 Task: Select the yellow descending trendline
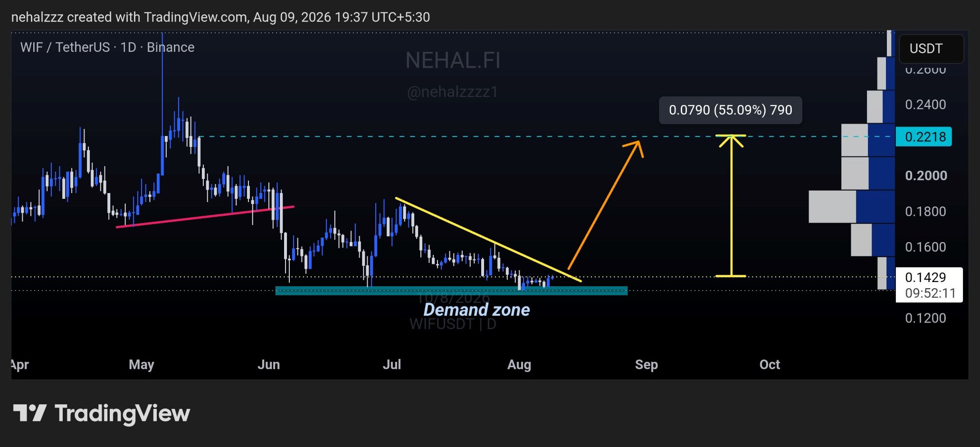488,239
